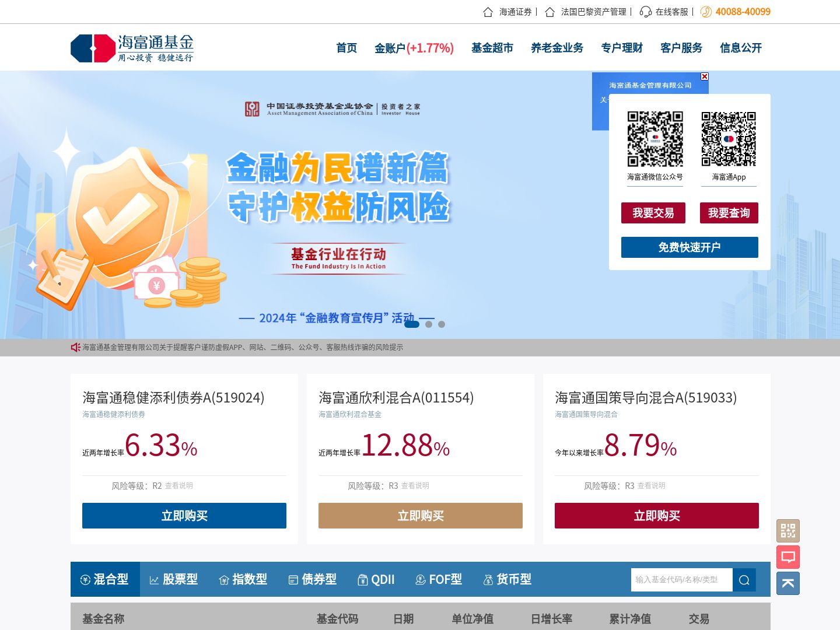Click the back-to-top arrow icon
This screenshot has width=840, height=630.
pos(788,583)
